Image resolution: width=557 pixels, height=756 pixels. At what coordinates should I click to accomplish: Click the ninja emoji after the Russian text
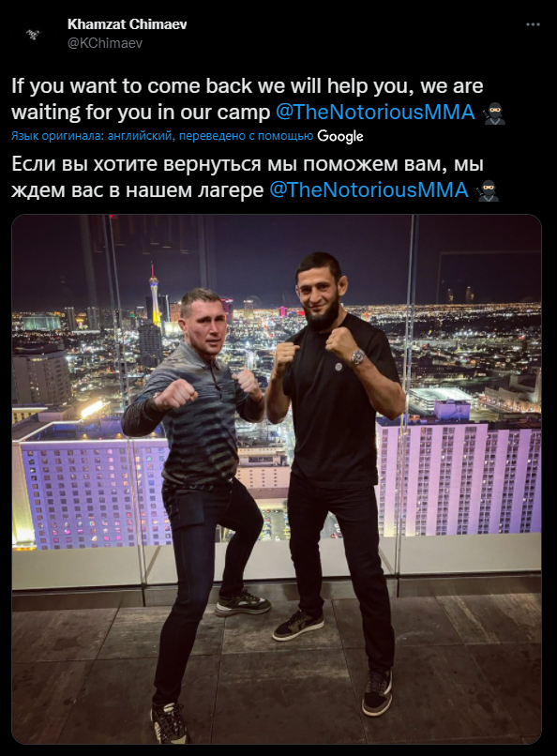488,190
